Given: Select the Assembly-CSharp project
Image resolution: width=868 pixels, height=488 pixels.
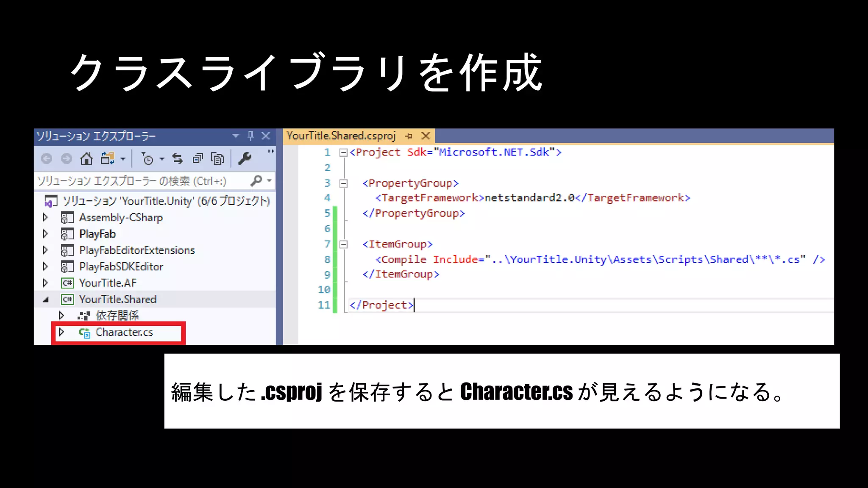Looking at the screenshot, I should pos(121,217).
